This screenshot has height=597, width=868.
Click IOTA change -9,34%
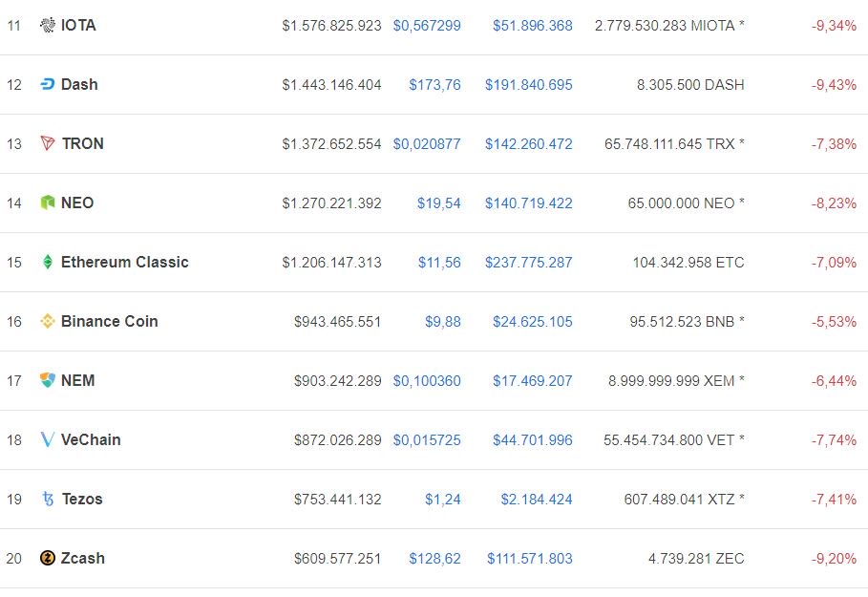[x=834, y=26]
